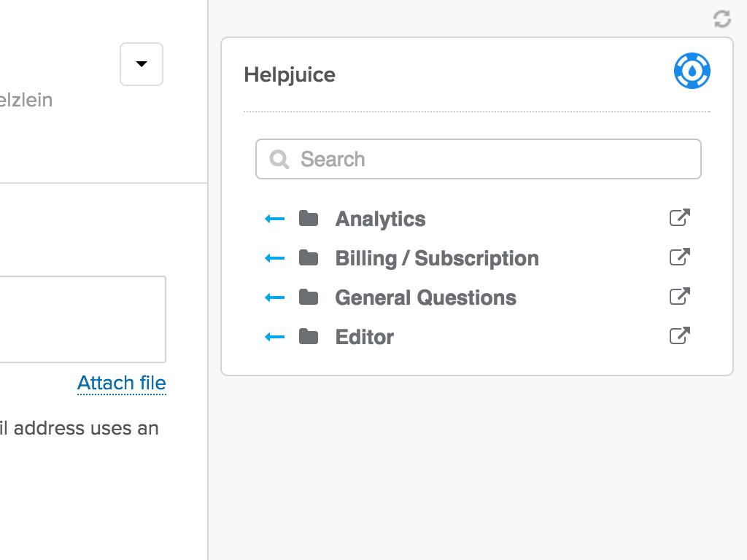Click the Helpjuice logo icon
This screenshot has width=747, height=560.
pos(692,71)
